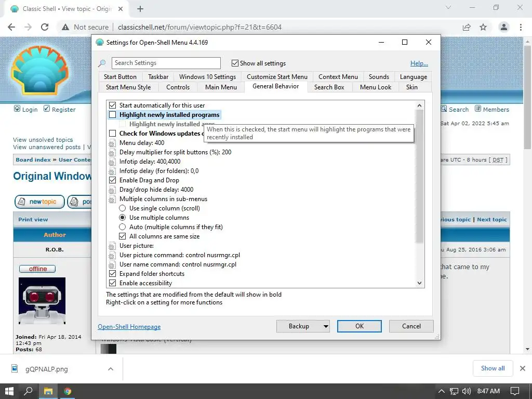Click gear icon next to Drag/drop hide delay
The width and height of the screenshot is (532, 399).
pyautogui.click(x=112, y=190)
